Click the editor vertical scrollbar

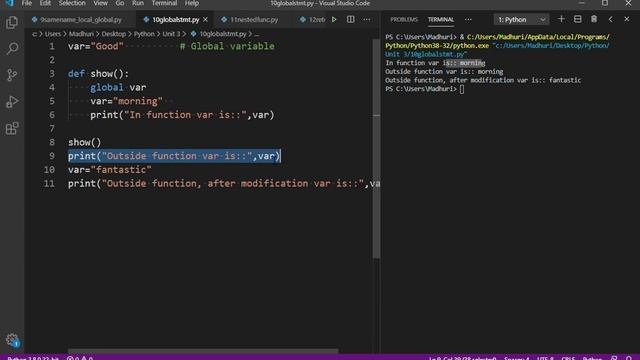tap(376, 148)
